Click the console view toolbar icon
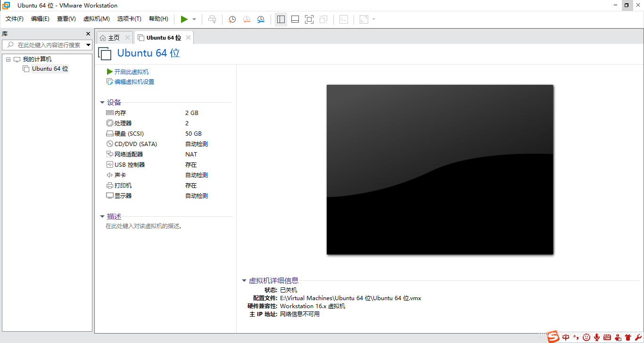The height and width of the screenshot is (343, 644). coord(344,19)
